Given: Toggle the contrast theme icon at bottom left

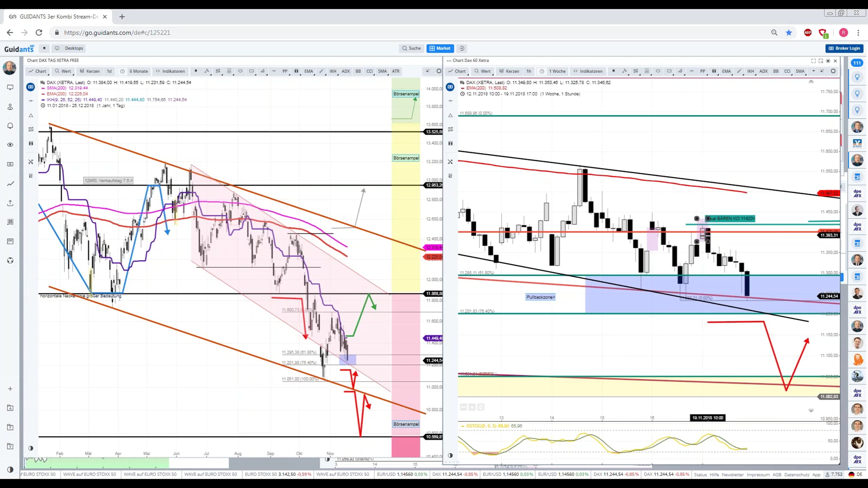Looking at the screenshot, I should click(10, 470).
